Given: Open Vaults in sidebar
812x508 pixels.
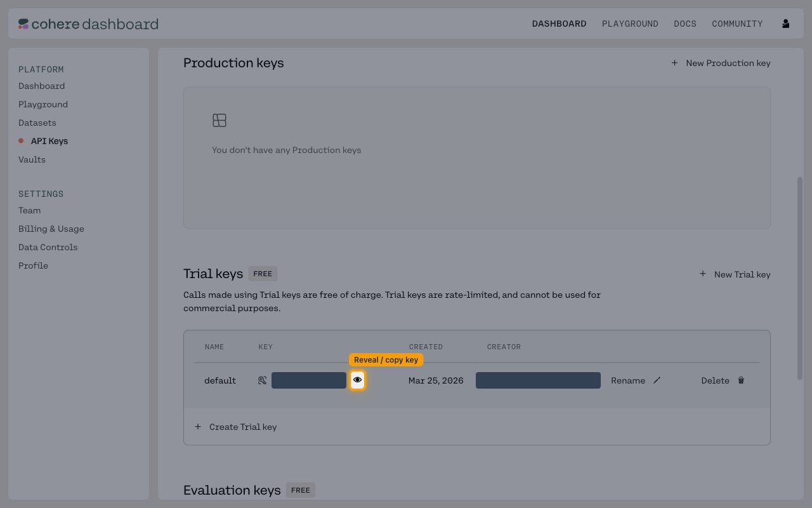Looking at the screenshot, I should click(x=32, y=159).
